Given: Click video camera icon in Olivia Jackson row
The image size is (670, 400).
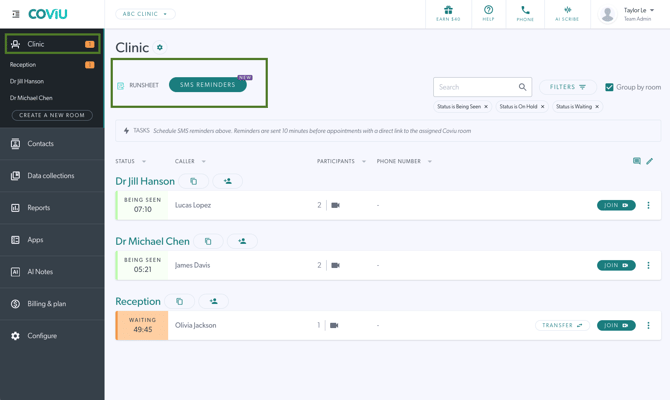Looking at the screenshot, I should click(x=334, y=325).
